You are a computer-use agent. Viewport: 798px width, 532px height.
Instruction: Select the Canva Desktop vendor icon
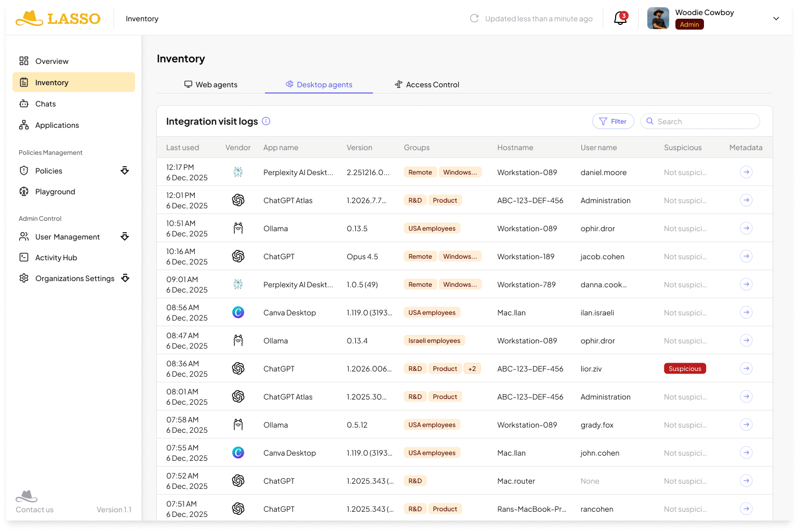click(x=238, y=312)
